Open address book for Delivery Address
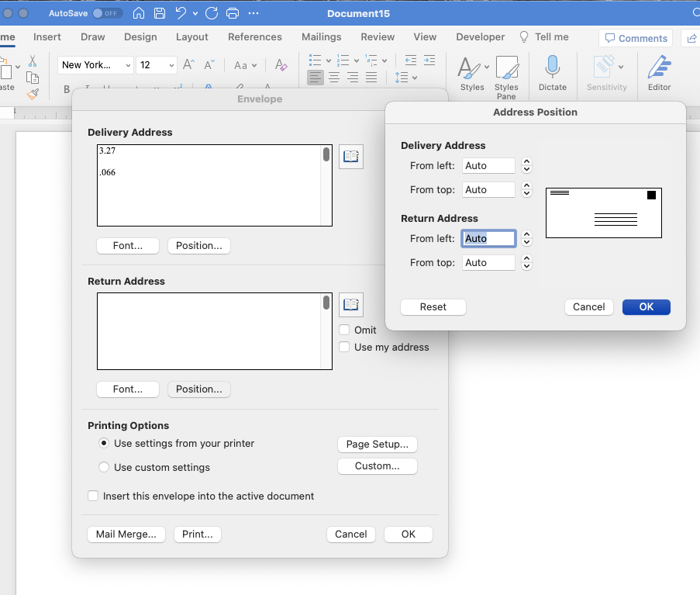Screen dimensions: 700x595 click(x=351, y=157)
